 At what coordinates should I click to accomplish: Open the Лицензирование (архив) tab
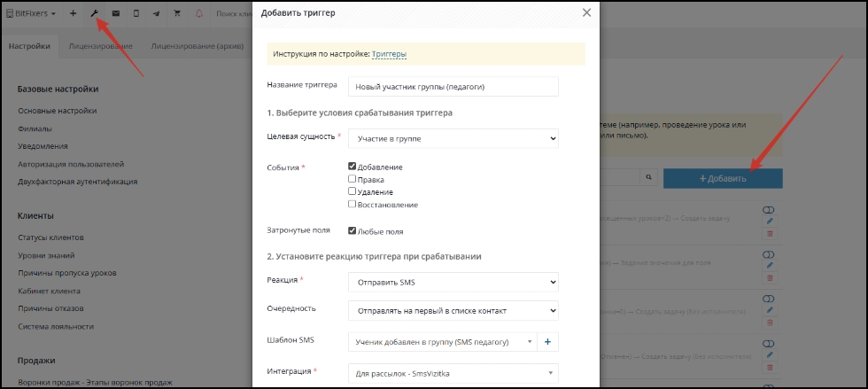point(197,46)
